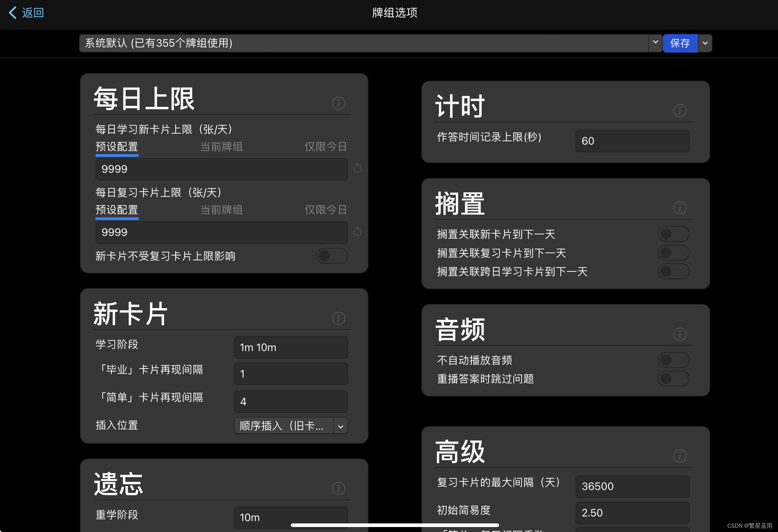Click info icon in 高级 section
This screenshot has height=532, width=778.
coord(679,456)
